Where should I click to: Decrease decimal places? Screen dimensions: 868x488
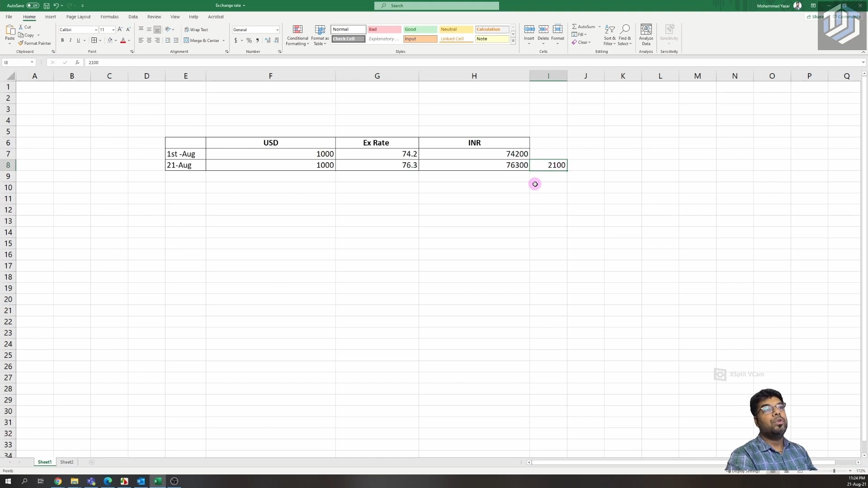pos(276,41)
